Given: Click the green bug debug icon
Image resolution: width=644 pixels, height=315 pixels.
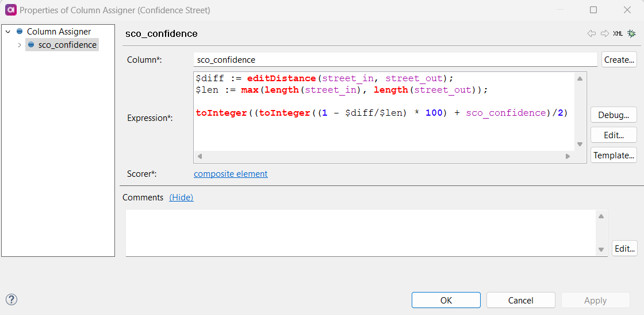Looking at the screenshot, I should point(631,34).
